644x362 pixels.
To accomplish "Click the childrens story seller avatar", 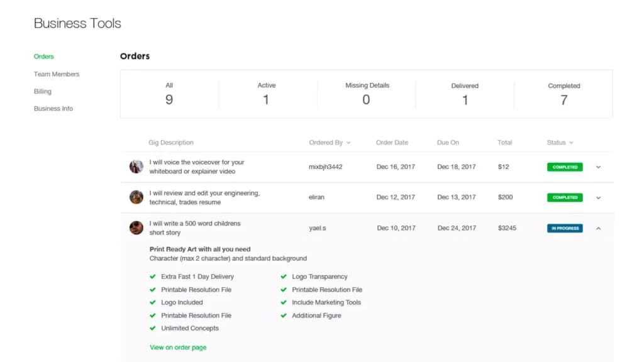I will [136, 228].
